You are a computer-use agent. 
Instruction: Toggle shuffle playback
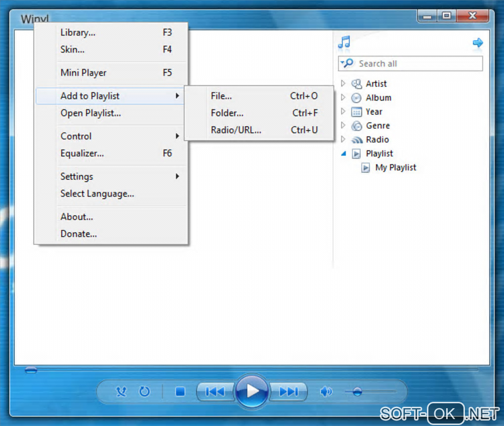tap(121, 391)
